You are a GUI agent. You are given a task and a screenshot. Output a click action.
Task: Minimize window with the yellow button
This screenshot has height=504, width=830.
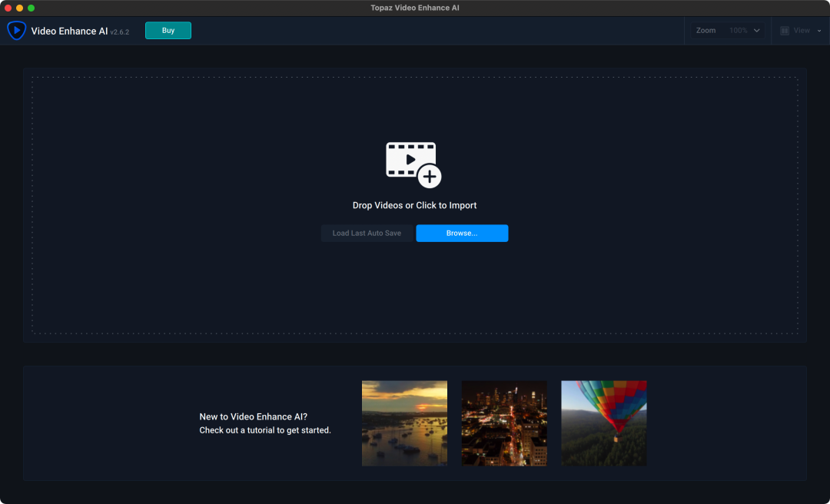click(x=19, y=8)
